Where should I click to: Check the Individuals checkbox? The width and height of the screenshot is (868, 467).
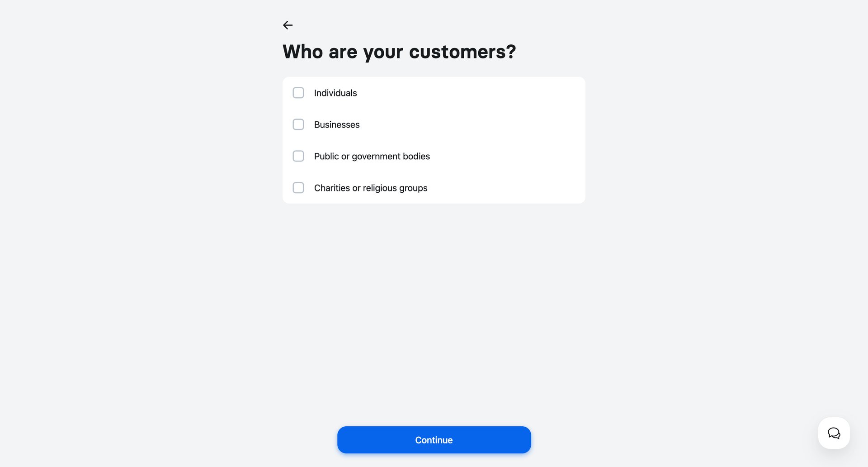[298, 93]
